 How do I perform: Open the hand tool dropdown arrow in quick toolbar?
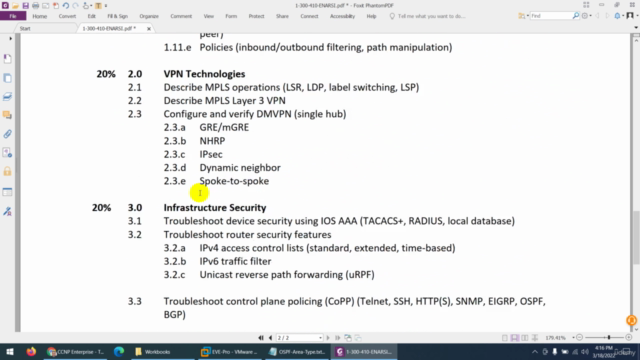(x=91, y=6)
